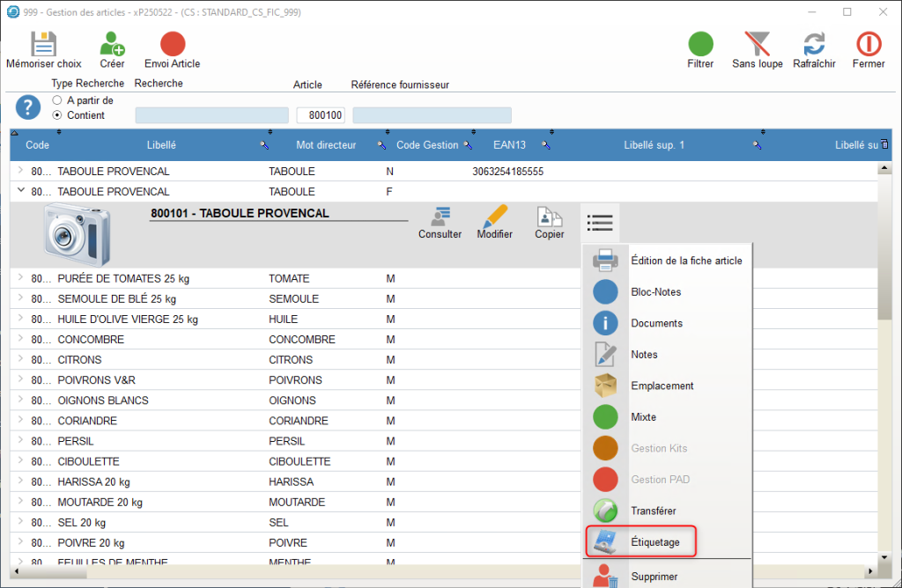Click the Mémoriser choix save icon
This screenshot has width=902, height=588.
[x=43, y=44]
